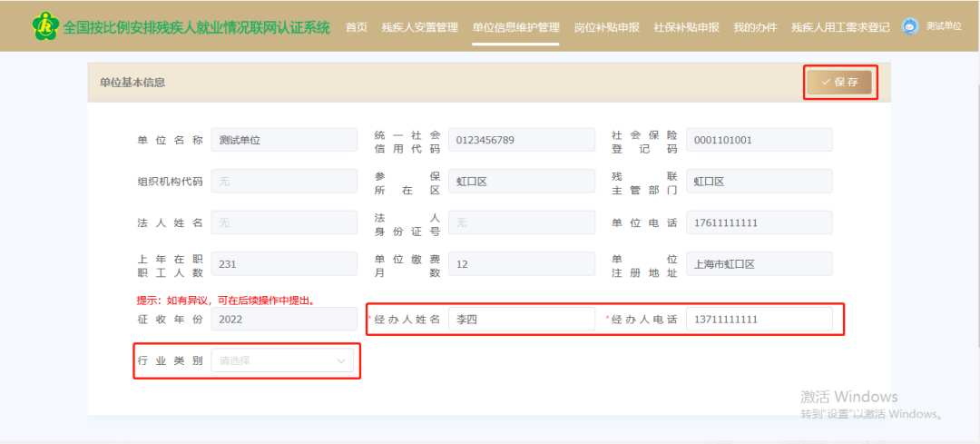Screen dimensions: 980x444
Task: Click the checkmark save button
Action: (839, 82)
